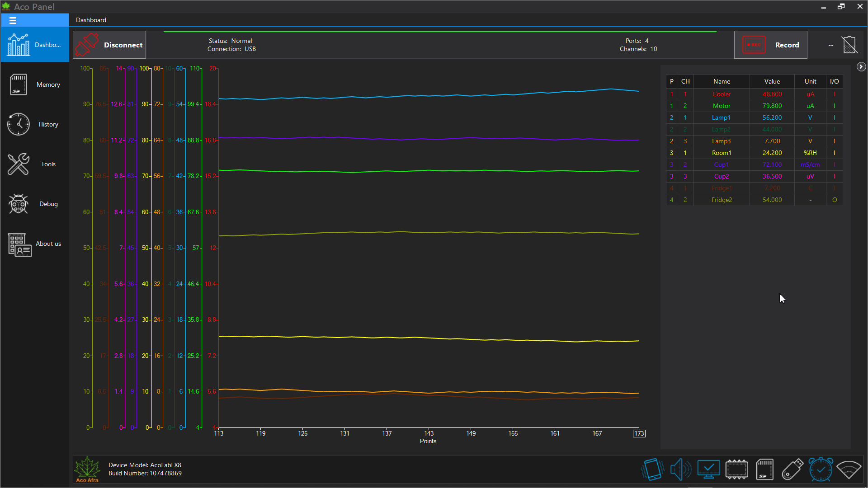Collapse the channel table side panel arrow
This screenshot has width=868, height=488.
[861, 67]
